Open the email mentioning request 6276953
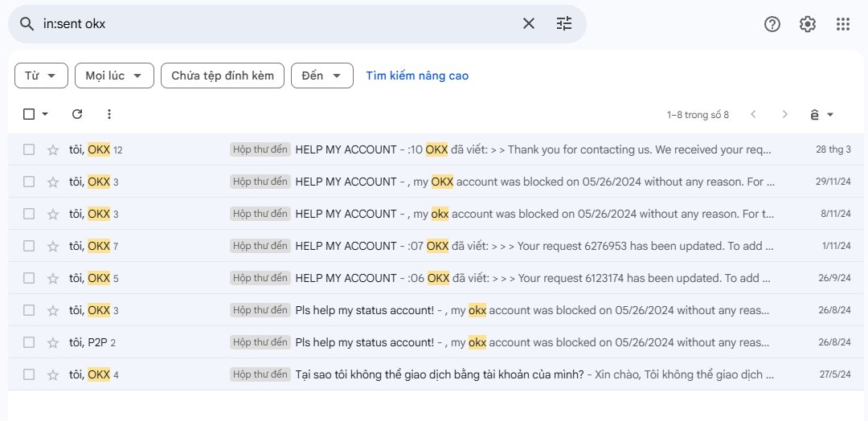This screenshot has height=421, width=868. 436,246
